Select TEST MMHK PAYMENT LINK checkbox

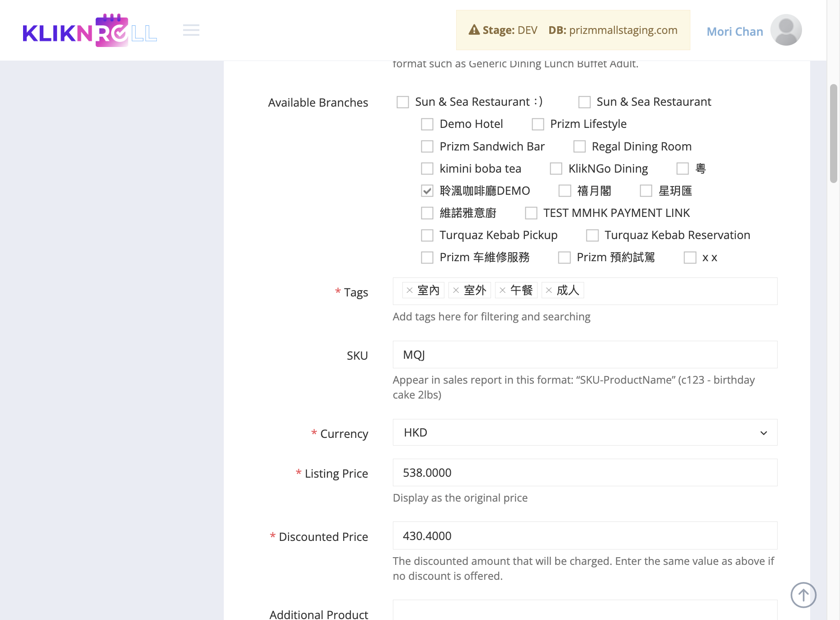(531, 213)
